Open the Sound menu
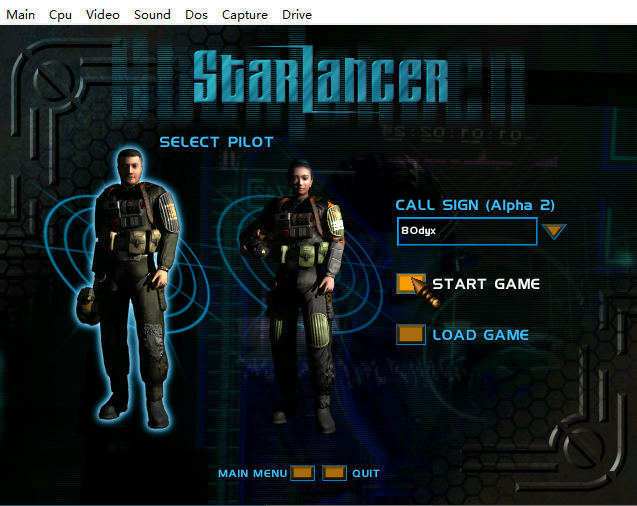 pos(152,15)
